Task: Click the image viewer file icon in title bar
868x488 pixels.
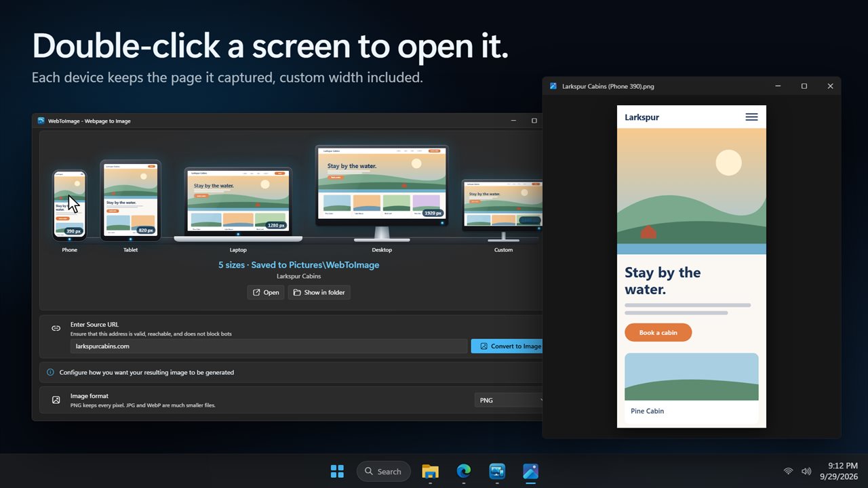Action: pos(553,86)
